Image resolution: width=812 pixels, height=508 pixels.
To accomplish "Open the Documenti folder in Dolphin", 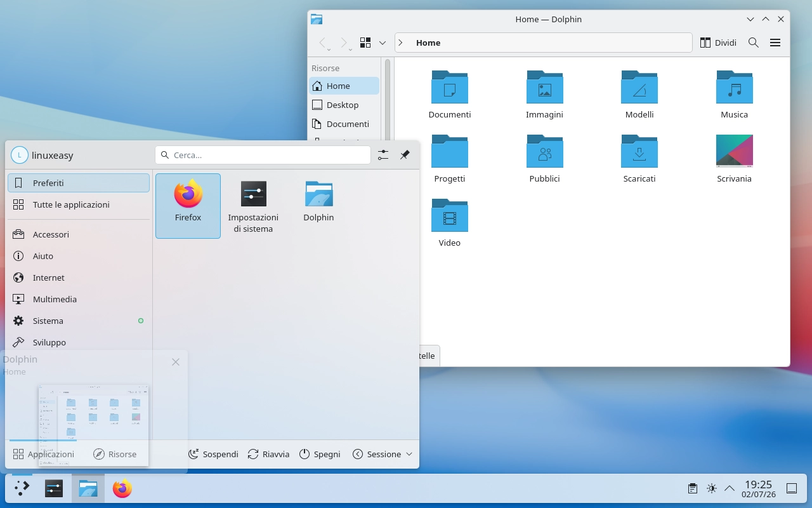I will point(450,94).
